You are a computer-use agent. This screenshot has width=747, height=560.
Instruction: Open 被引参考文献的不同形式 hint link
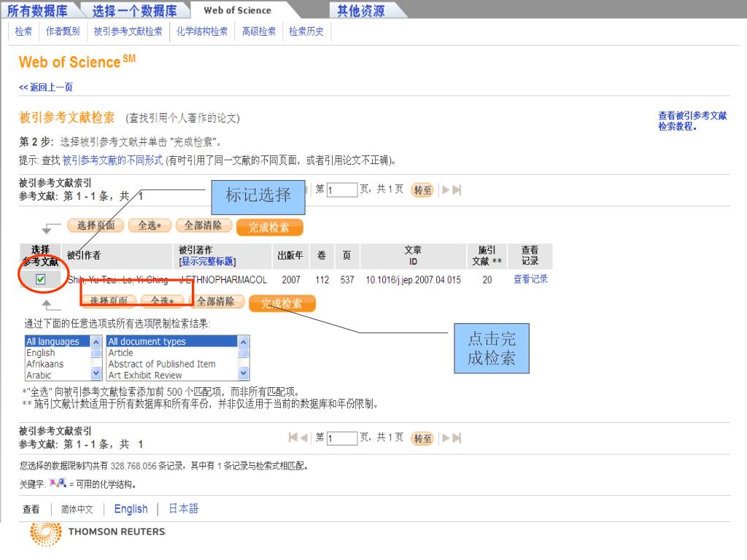[x=112, y=160]
